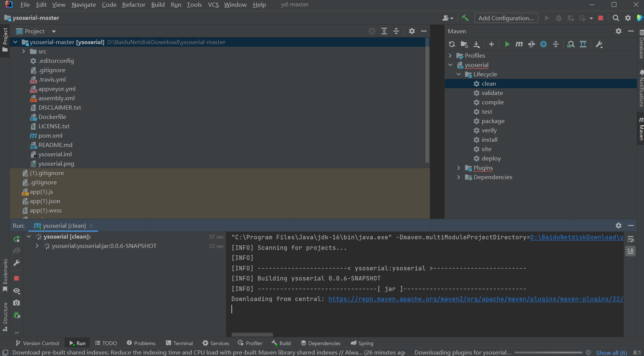Reload all Maven projects
The width and height of the screenshot is (644, 356).
point(452,44)
